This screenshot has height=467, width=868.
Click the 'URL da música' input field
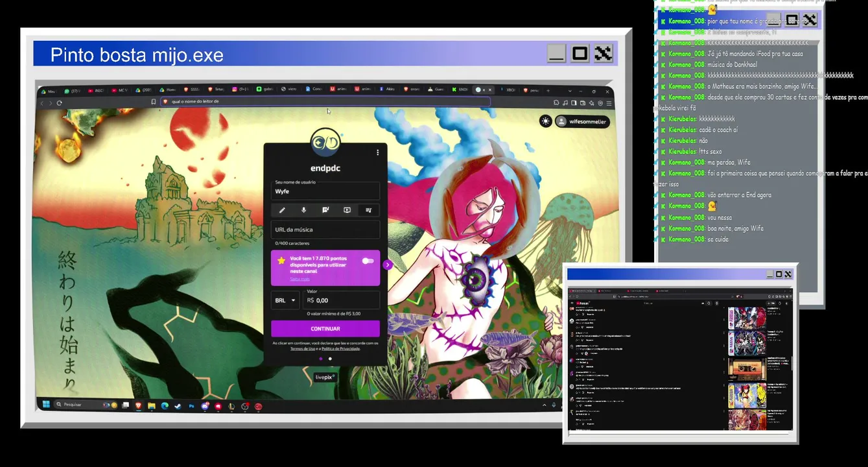click(x=325, y=230)
